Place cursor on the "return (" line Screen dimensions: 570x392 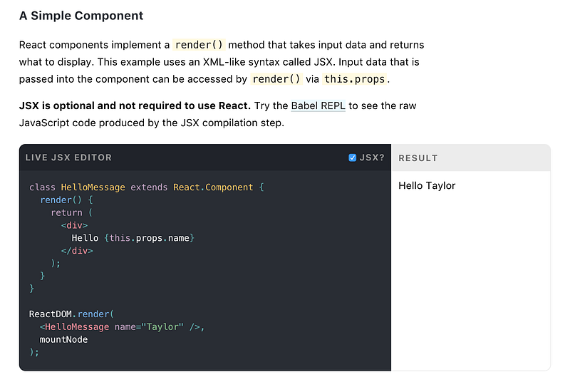[x=71, y=212]
